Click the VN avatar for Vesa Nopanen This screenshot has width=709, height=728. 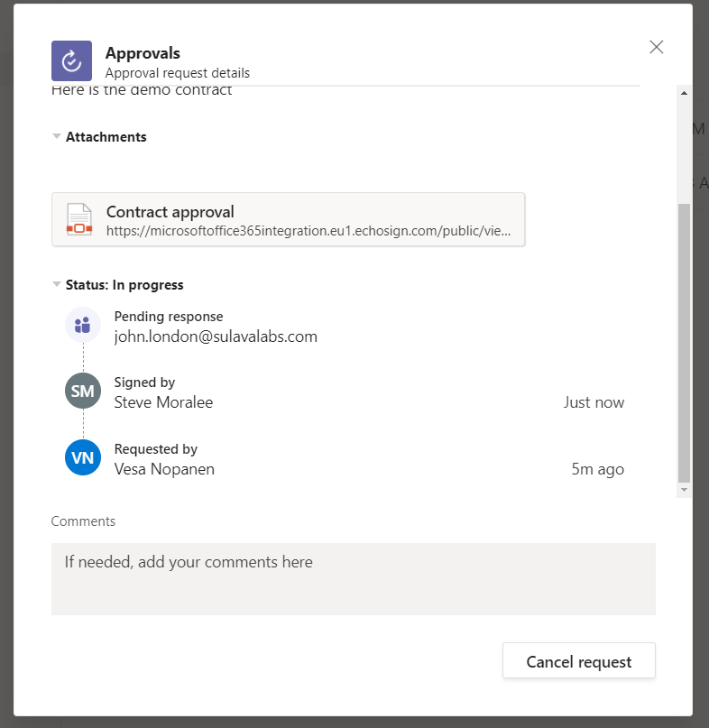(x=82, y=458)
